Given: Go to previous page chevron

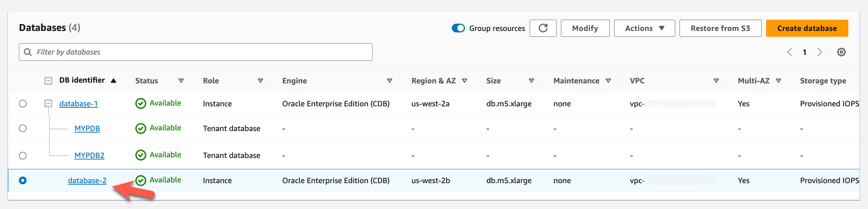Looking at the screenshot, I should tap(789, 52).
